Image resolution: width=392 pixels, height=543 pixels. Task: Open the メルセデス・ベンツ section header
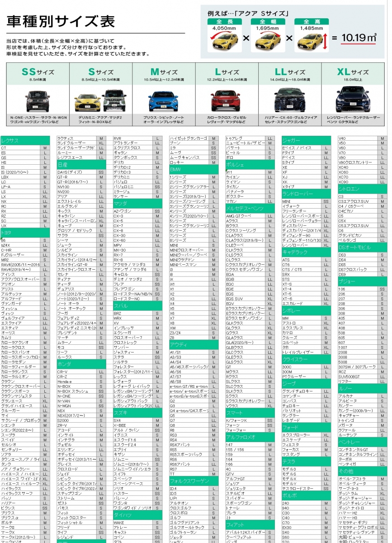click(250, 208)
